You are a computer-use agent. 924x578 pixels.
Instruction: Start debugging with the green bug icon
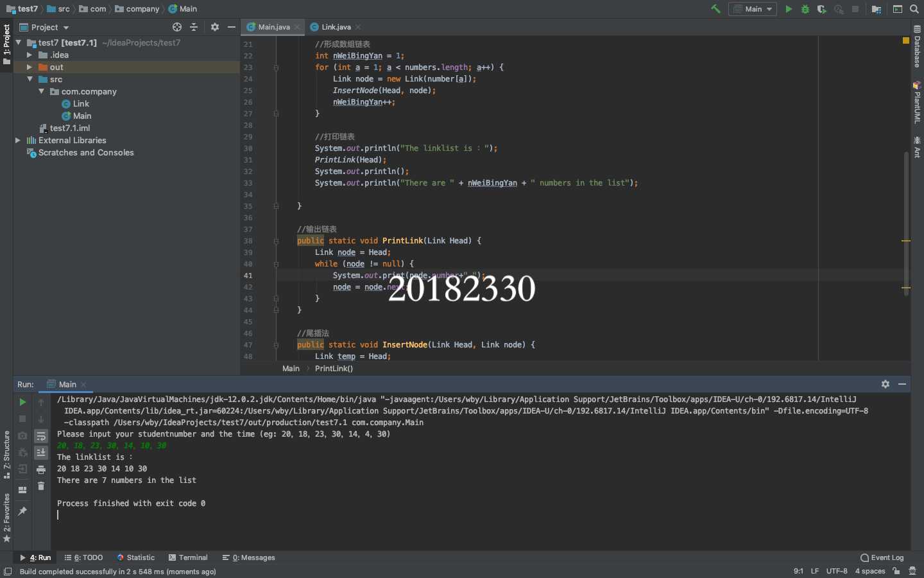805,9
